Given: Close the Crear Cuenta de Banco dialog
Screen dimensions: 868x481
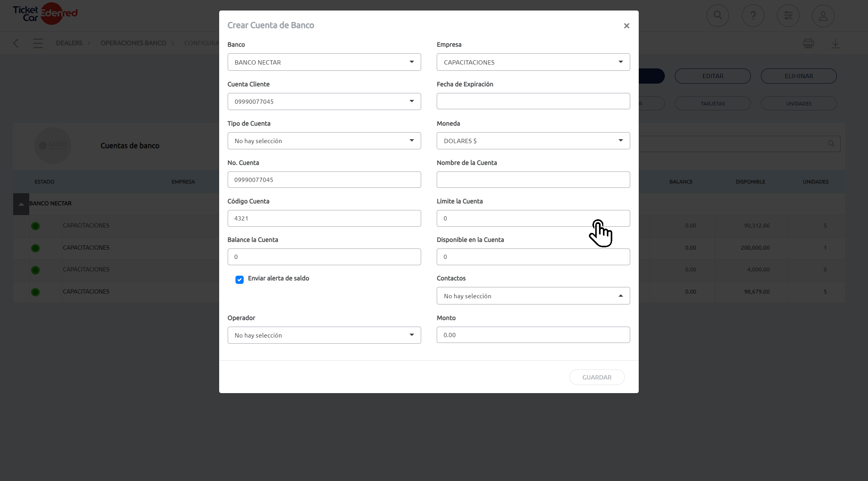Looking at the screenshot, I should click(x=626, y=26).
